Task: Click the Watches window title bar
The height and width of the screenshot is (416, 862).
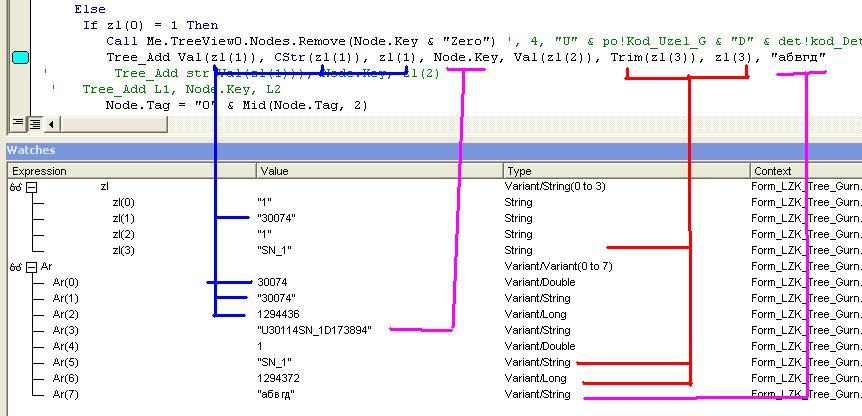Action: tap(434, 150)
